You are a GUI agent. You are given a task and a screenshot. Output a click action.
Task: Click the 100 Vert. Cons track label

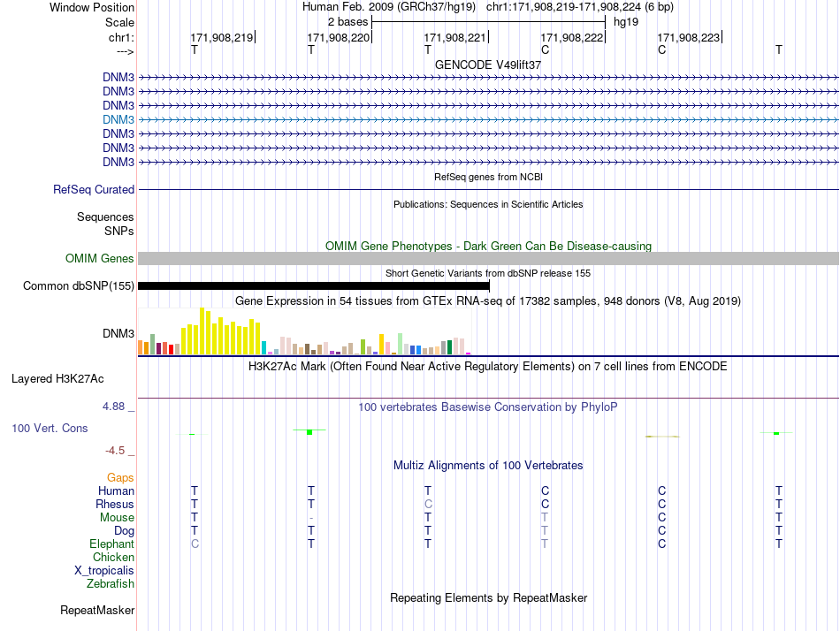[x=50, y=428]
